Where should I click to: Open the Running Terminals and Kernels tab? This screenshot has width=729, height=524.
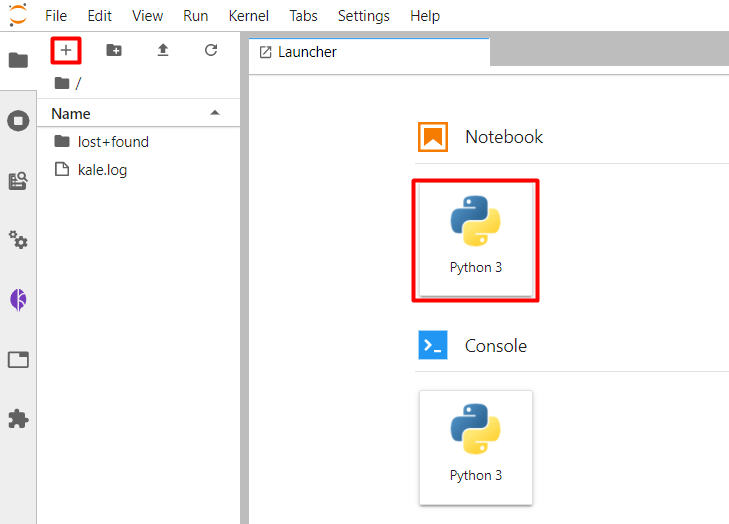point(18,121)
